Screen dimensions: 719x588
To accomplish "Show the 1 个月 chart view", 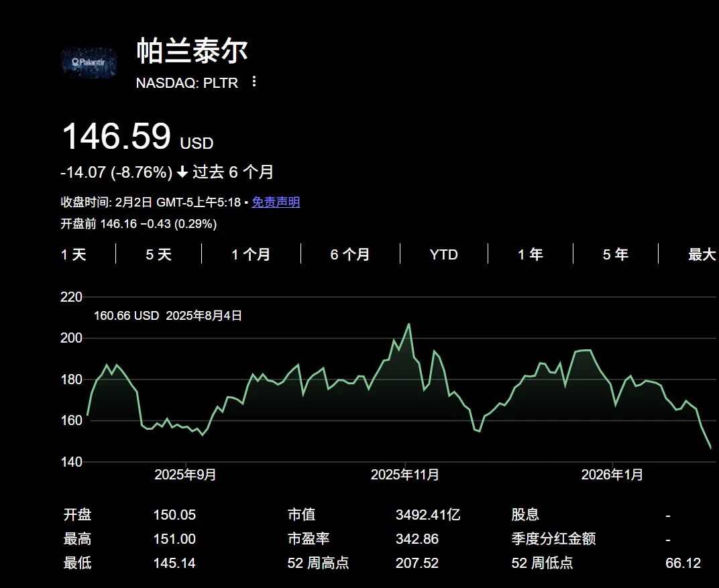I will [251, 255].
